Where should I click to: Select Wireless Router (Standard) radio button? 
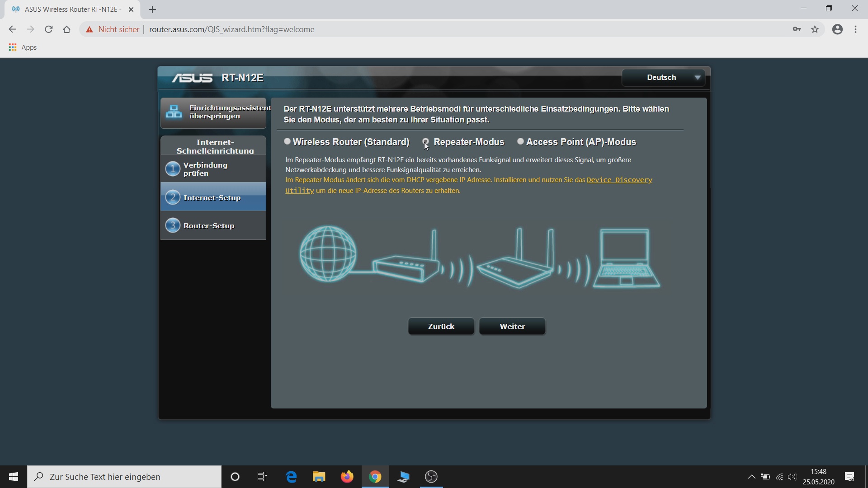click(x=287, y=141)
